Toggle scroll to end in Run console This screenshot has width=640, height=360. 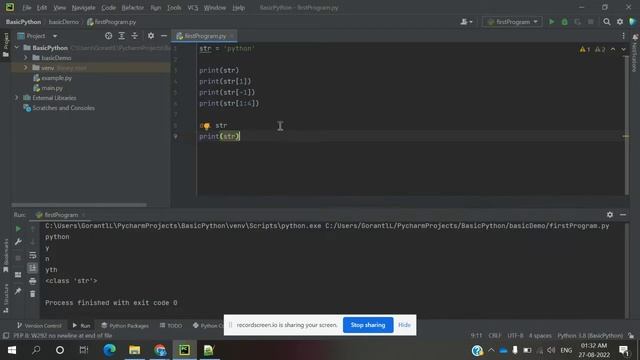coord(33,268)
